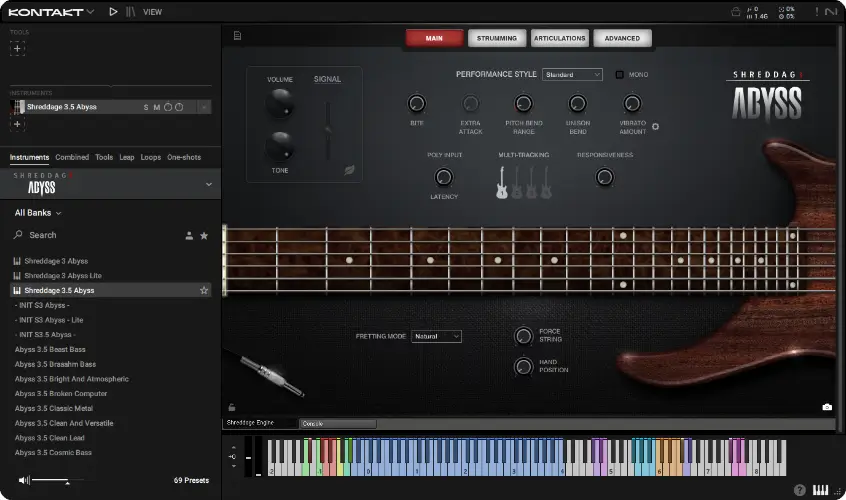Toggle the on-screen keyboard icon

point(820,490)
